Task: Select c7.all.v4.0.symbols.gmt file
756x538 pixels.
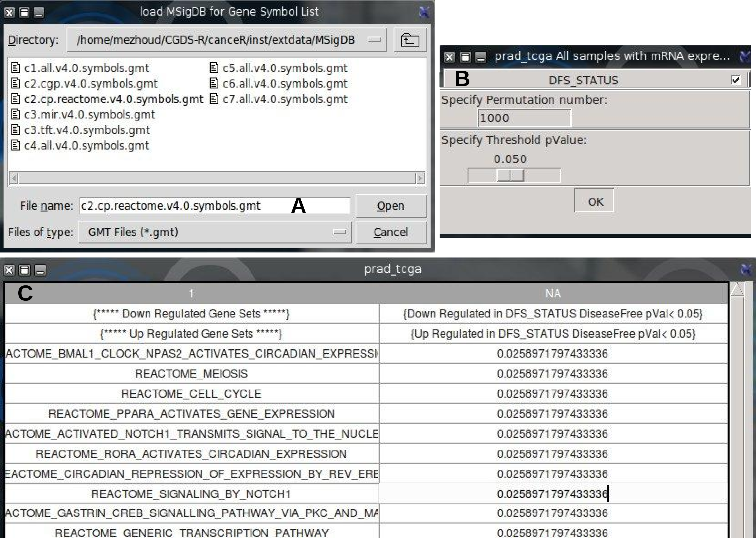Action: (x=285, y=99)
